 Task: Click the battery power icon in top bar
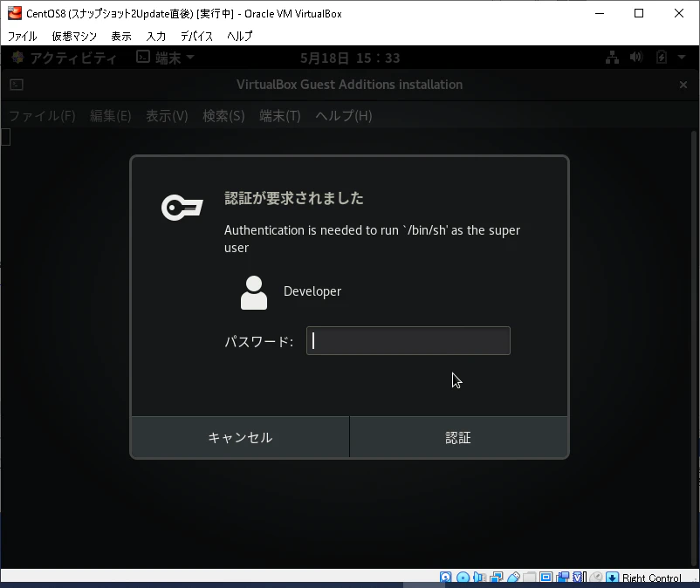[662, 57]
